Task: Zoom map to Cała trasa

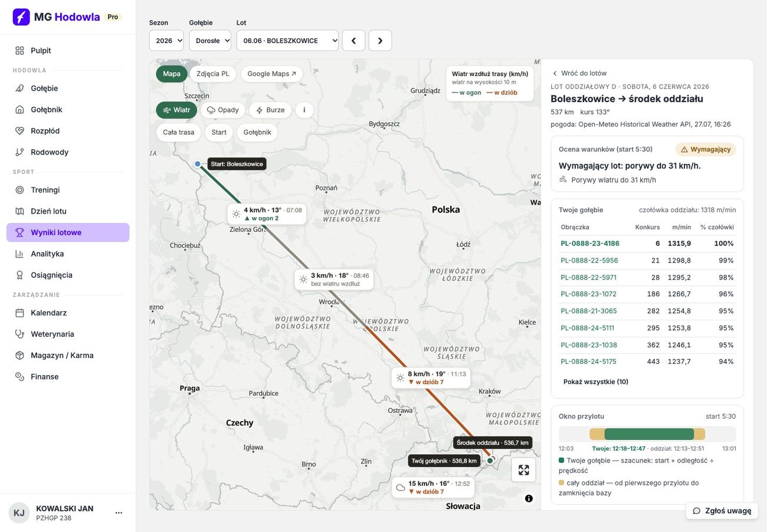Action: coord(179,132)
